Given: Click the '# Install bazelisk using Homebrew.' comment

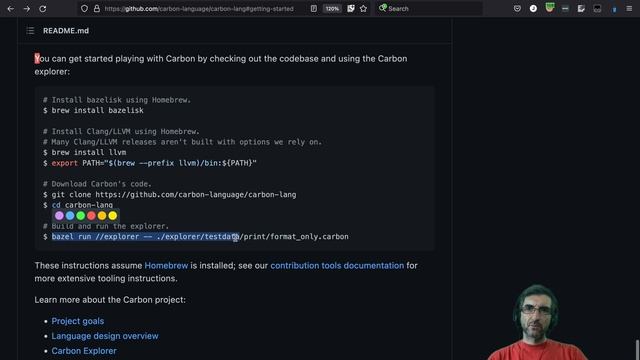Looking at the screenshot, I should coord(117,100).
